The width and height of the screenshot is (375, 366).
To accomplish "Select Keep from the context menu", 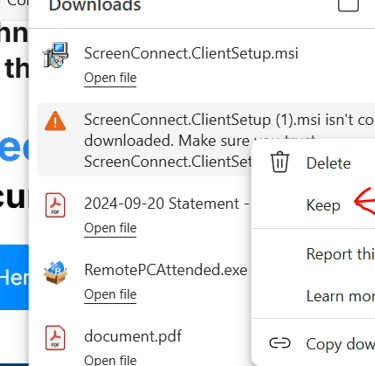I will tap(323, 205).
